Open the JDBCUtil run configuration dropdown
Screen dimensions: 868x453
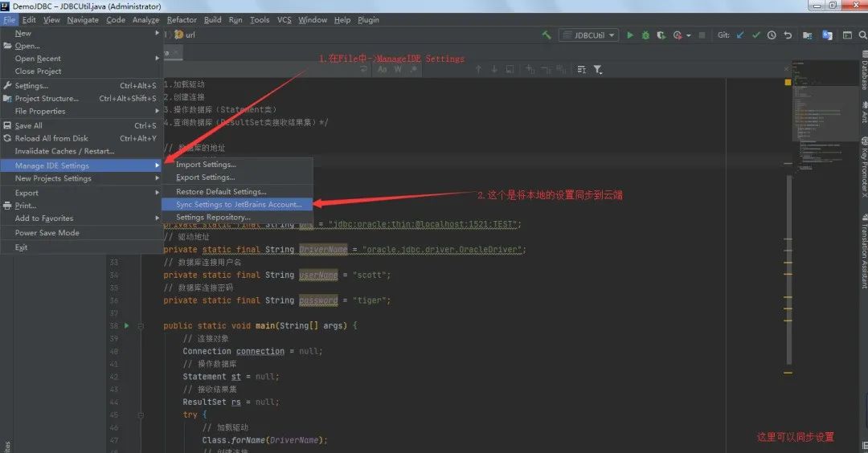pos(589,35)
